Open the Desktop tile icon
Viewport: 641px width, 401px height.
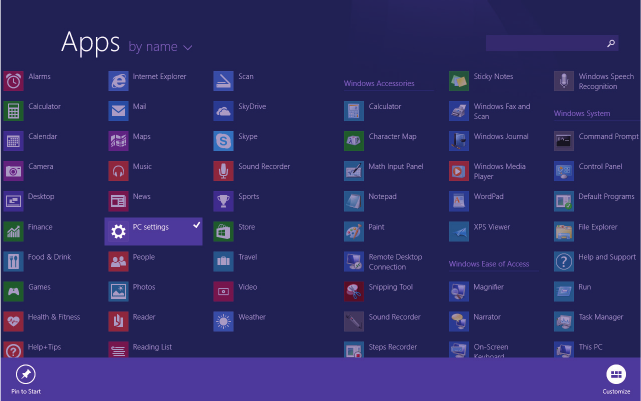pos(13,201)
